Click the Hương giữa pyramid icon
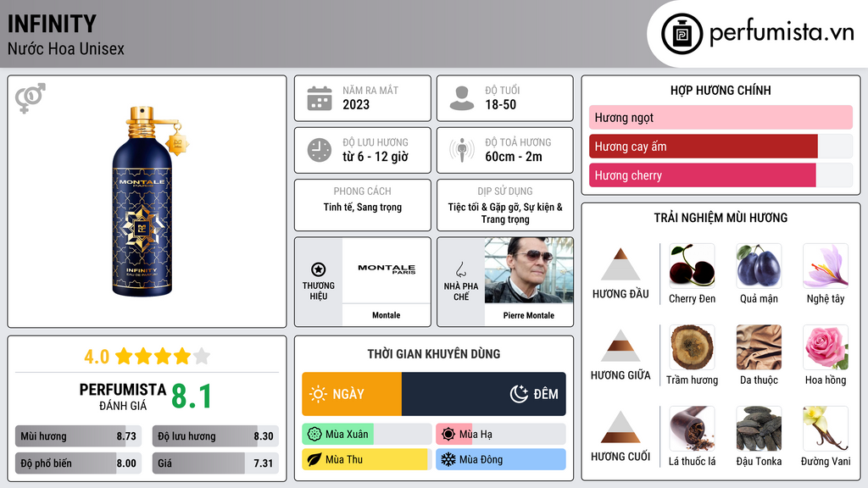Image resolution: width=868 pixels, height=488 pixels. point(620,346)
